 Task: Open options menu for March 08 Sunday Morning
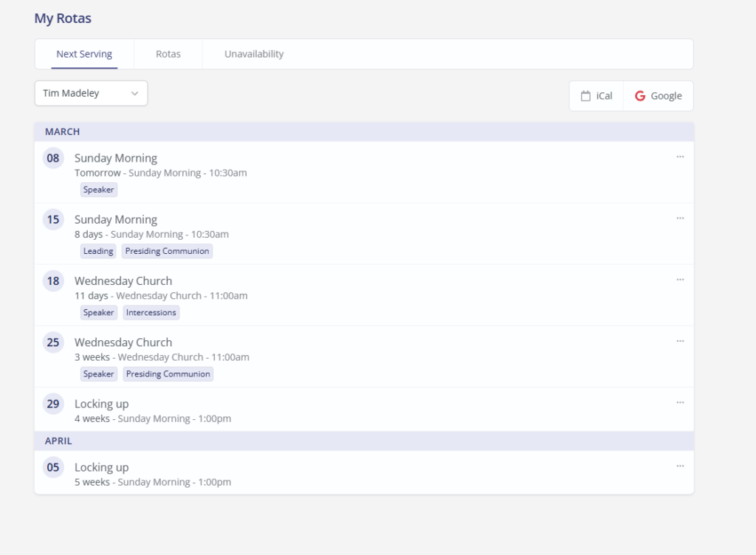pyautogui.click(x=680, y=156)
